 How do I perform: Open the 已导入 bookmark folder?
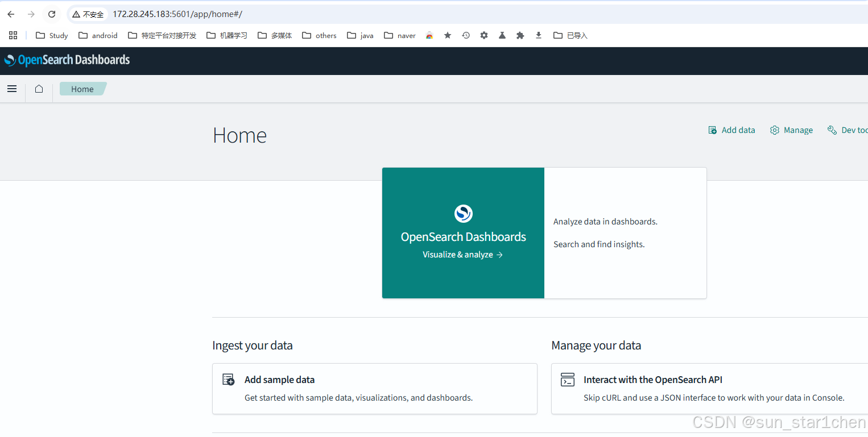[570, 35]
